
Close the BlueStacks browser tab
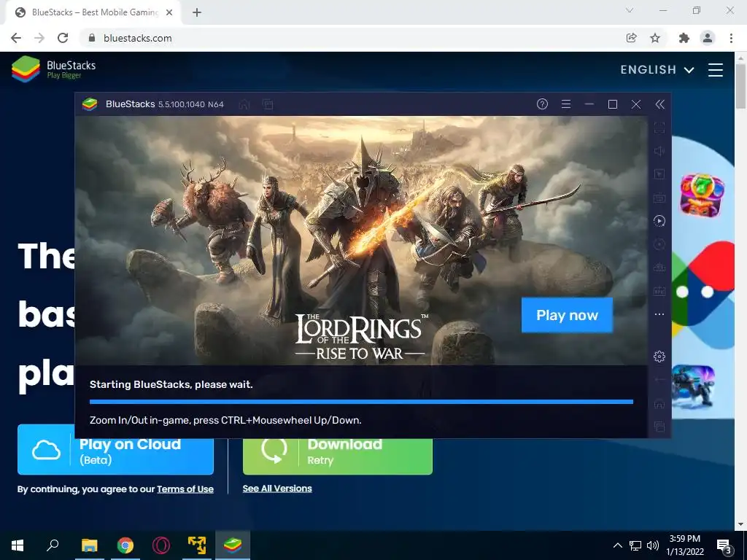click(169, 12)
